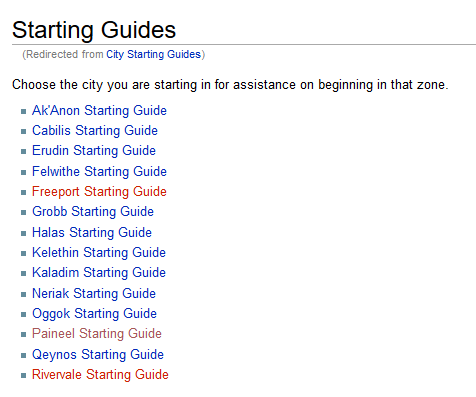
Task: Click the Paineel Starting Guide link
Action: pyautogui.click(x=97, y=334)
